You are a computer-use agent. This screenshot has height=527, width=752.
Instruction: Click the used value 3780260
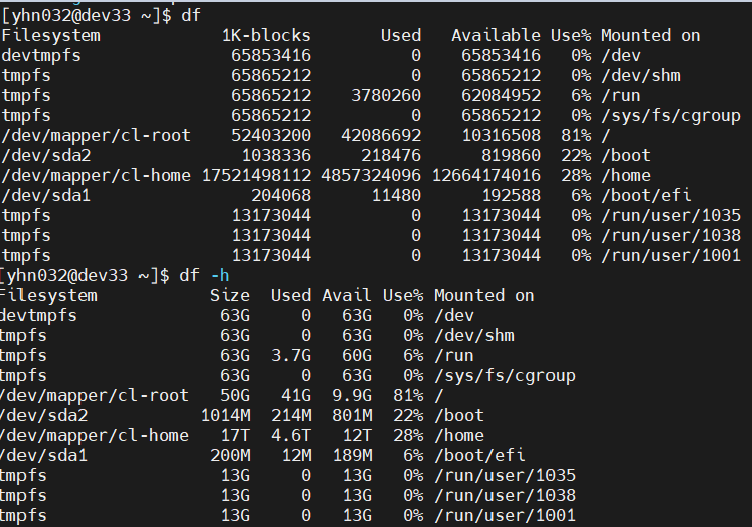pos(386,95)
